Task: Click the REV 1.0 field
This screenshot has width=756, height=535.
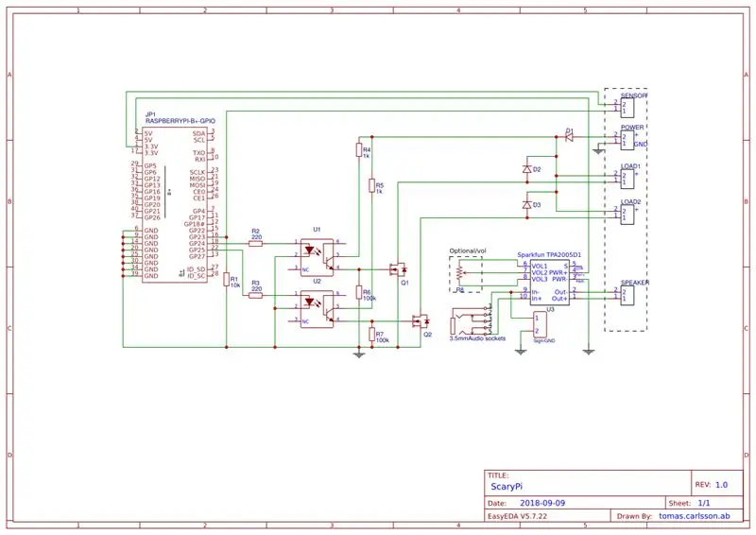Action: coord(712,485)
